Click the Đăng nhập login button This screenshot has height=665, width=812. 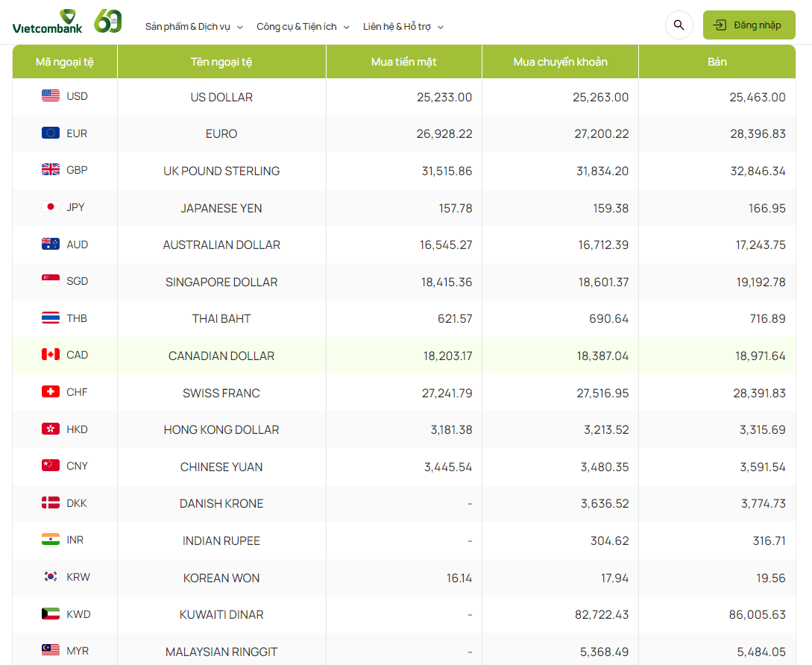(x=749, y=25)
